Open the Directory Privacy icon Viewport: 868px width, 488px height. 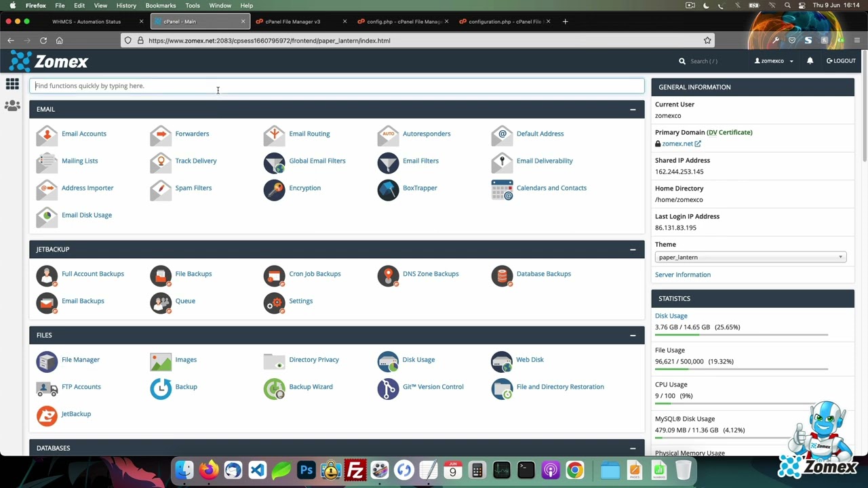pyautogui.click(x=275, y=361)
